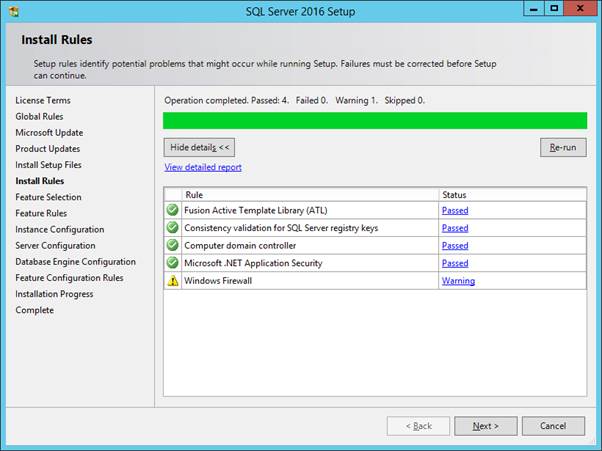Select Feature Rules step in sidebar
The width and height of the screenshot is (602, 451).
pos(41,213)
